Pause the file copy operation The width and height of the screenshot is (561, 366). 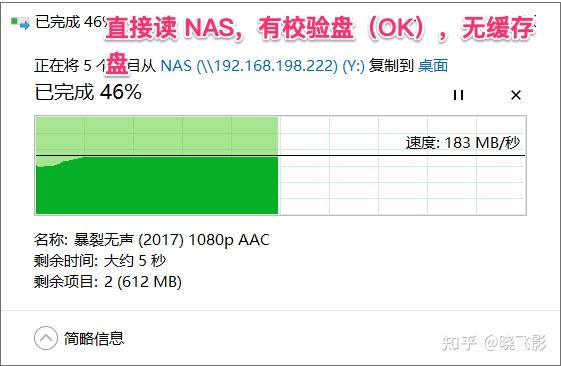(458, 95)
